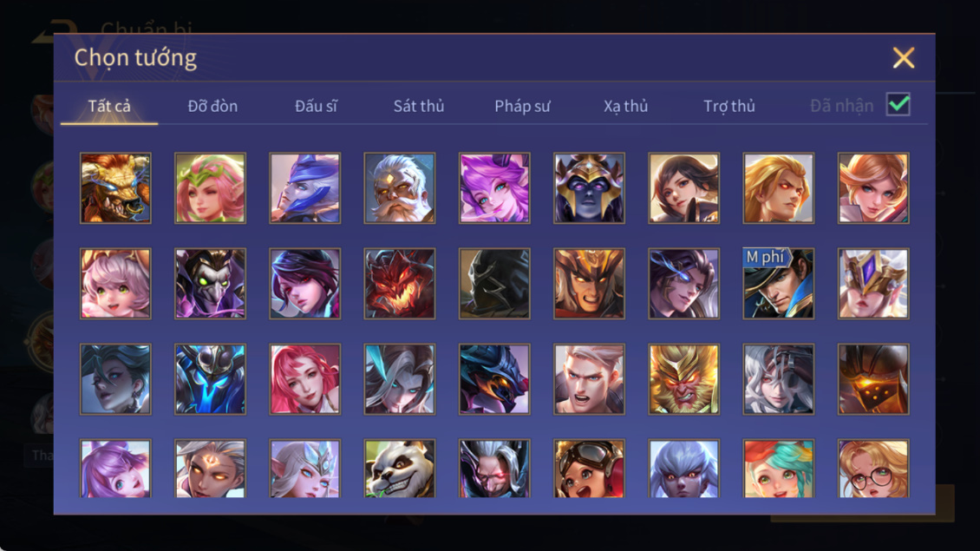Open the Đấu sĩ tab
The height and width of the screenshot is (551, 980).
pos(317,106)
